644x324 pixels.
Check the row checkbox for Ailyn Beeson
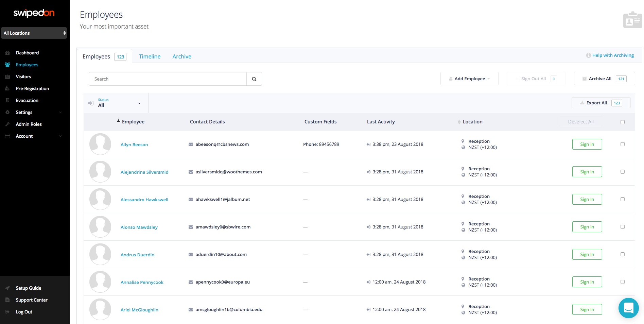tap(623, 144)
